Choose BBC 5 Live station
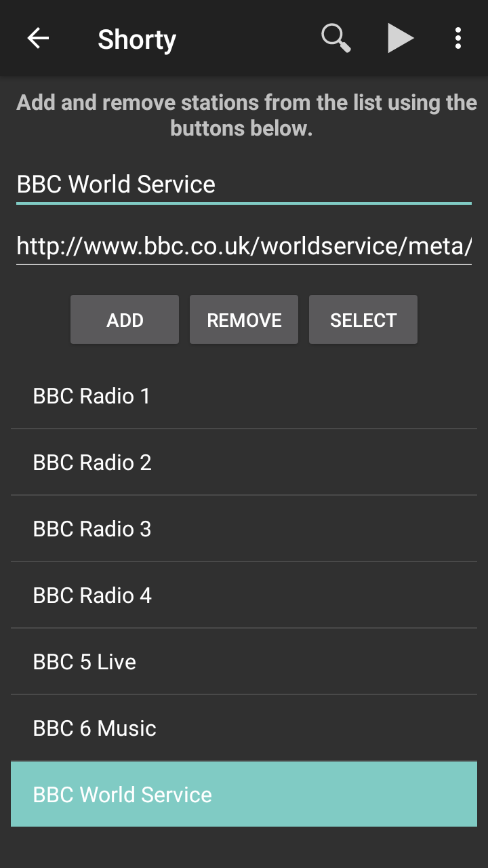 pos(244,662)
